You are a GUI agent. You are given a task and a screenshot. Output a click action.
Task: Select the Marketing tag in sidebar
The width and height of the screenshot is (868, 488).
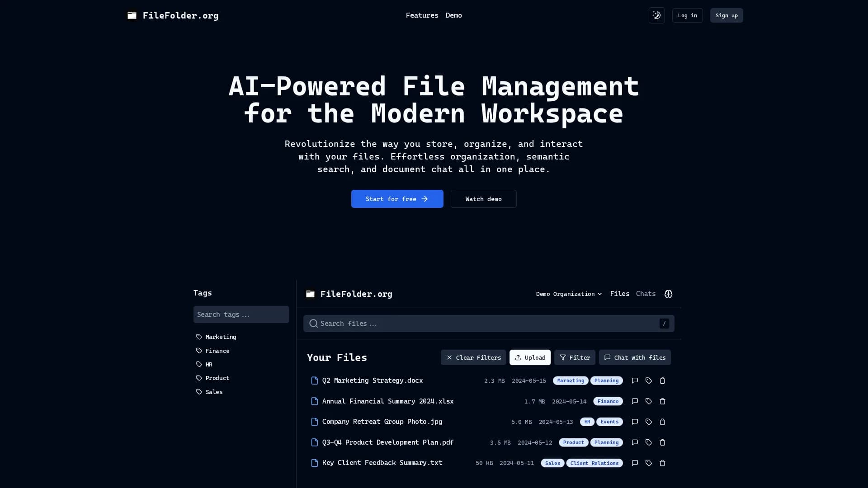[x=216, y=337]
